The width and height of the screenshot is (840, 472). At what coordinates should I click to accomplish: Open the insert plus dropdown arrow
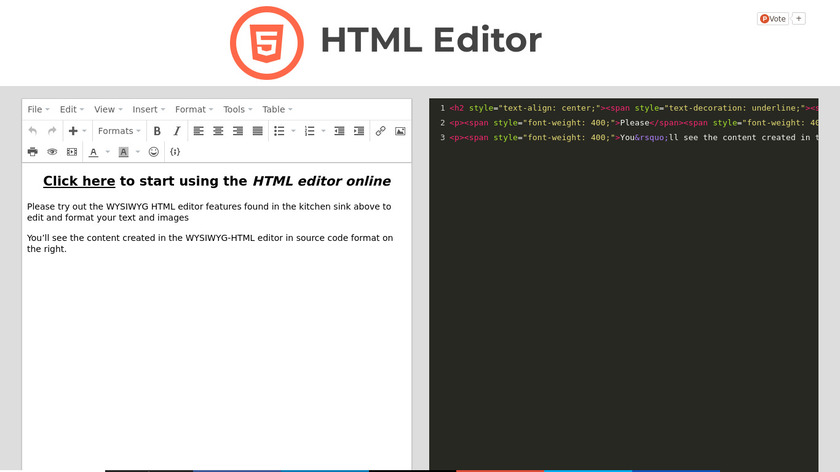coord(84,131)
